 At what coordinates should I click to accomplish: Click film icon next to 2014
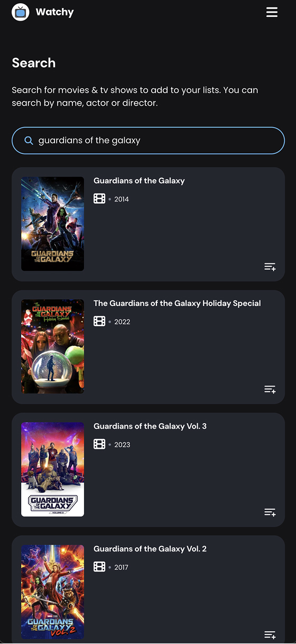(x=99, y=199)
